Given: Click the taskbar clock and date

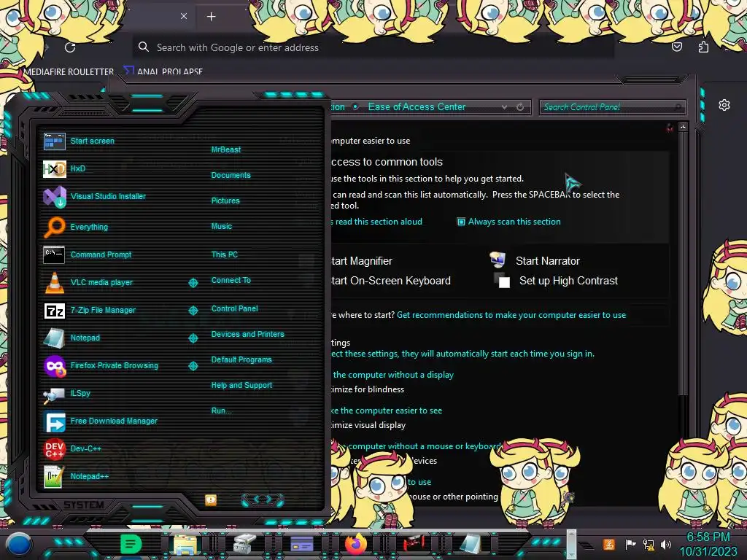Looking at the screenshot, I should tap(708, 544).
